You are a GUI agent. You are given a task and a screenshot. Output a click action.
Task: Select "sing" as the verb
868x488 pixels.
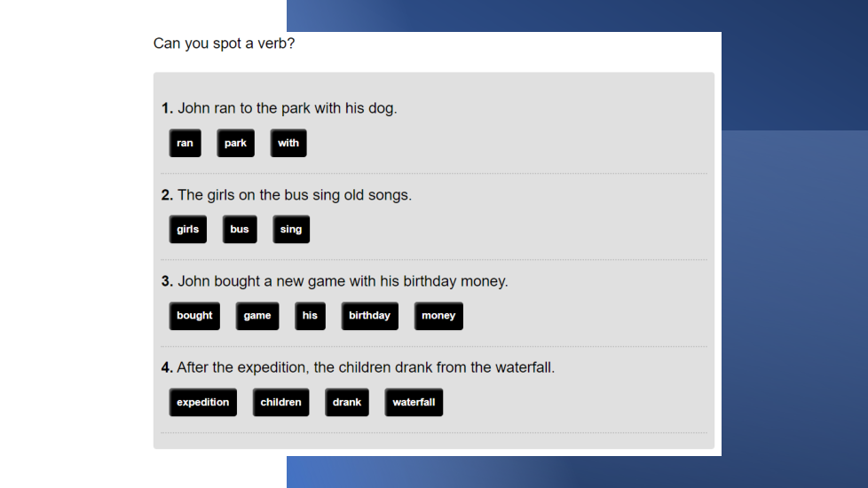(291, 229)
